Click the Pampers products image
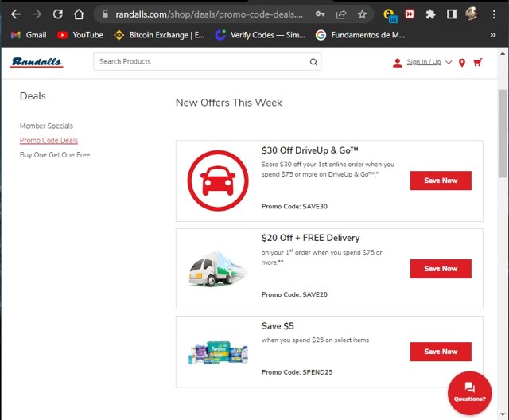 pyautogui.click(x=218, y=352)
